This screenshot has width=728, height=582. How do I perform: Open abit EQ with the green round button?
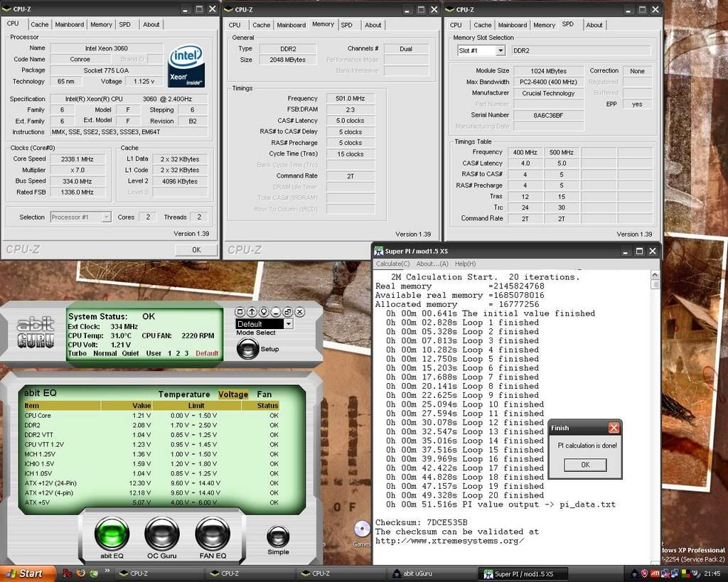pos(112,533)
